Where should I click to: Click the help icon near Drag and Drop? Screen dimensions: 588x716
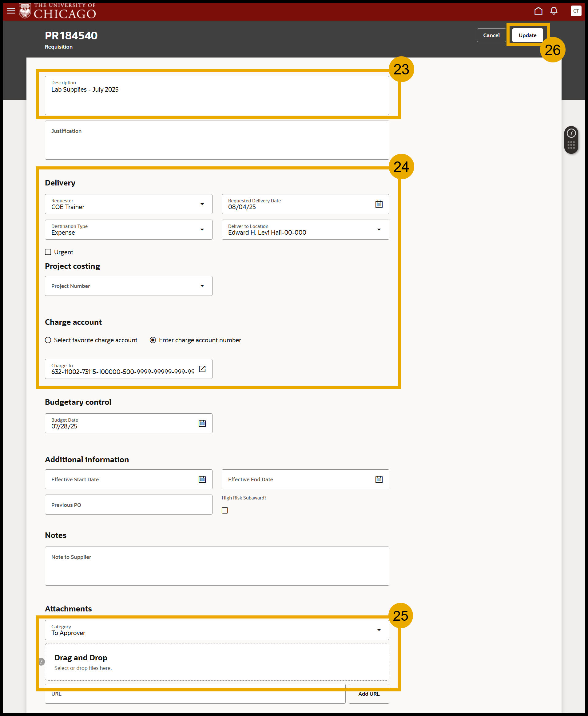(x=41, y=661)
